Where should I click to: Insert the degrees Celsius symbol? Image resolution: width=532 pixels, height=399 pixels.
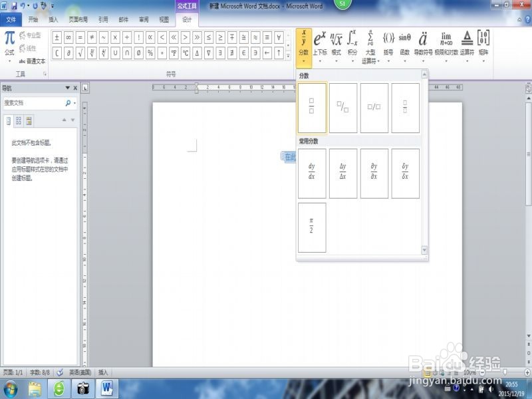pyautogui.click(x=186, y=53)
